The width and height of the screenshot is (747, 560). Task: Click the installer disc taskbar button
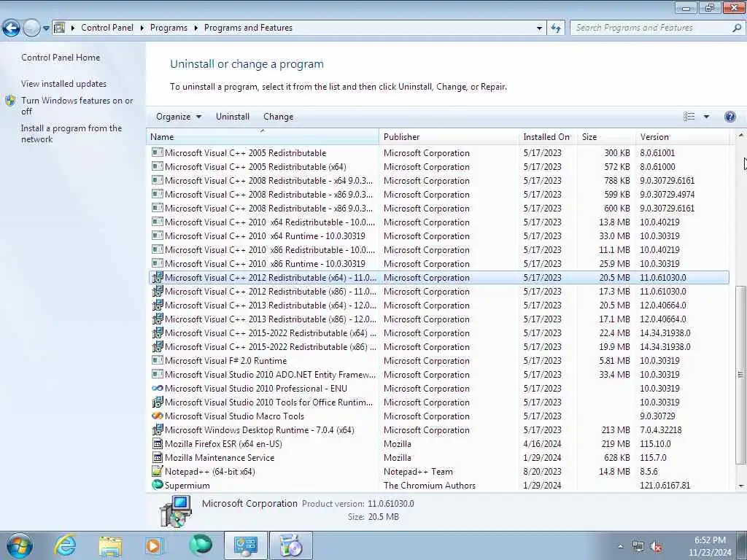pos(291,545)
